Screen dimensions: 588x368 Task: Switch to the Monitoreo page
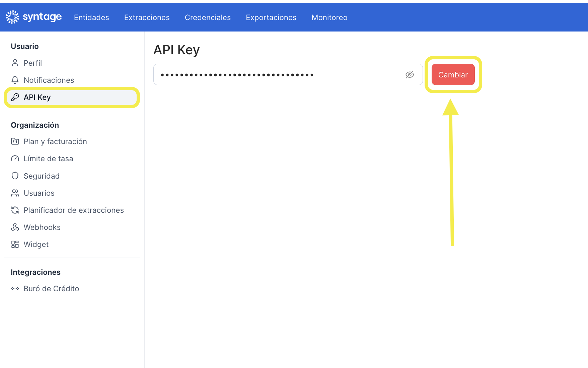[329, 17]
